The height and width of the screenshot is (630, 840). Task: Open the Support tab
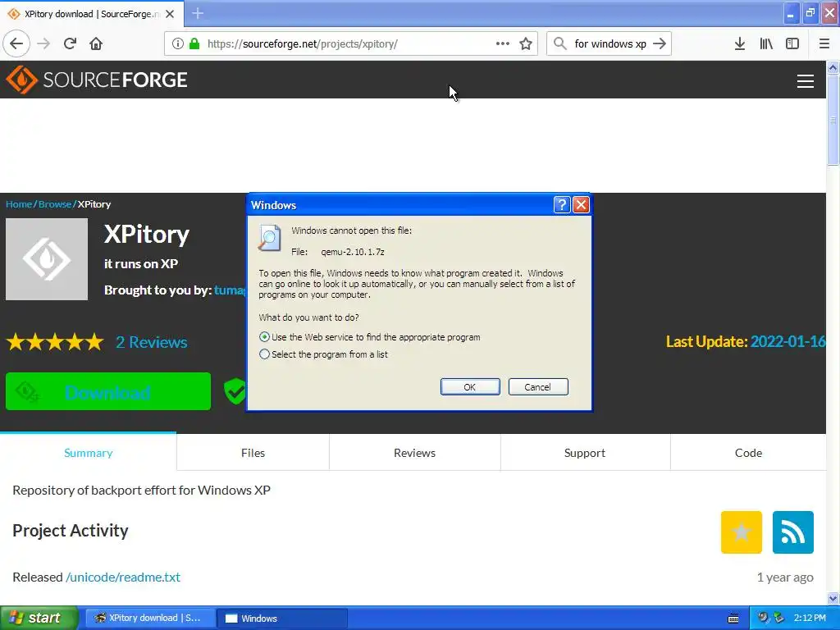(x=584, y=453)
